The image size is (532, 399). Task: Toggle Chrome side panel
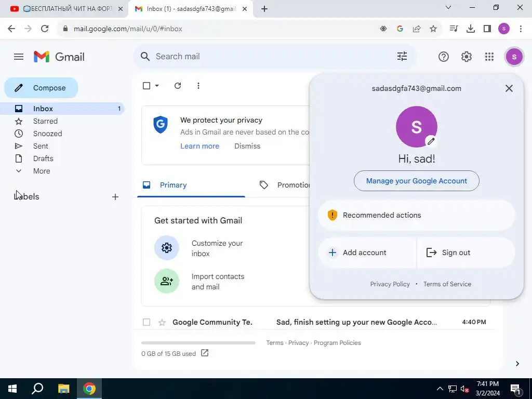click(487, 29)
